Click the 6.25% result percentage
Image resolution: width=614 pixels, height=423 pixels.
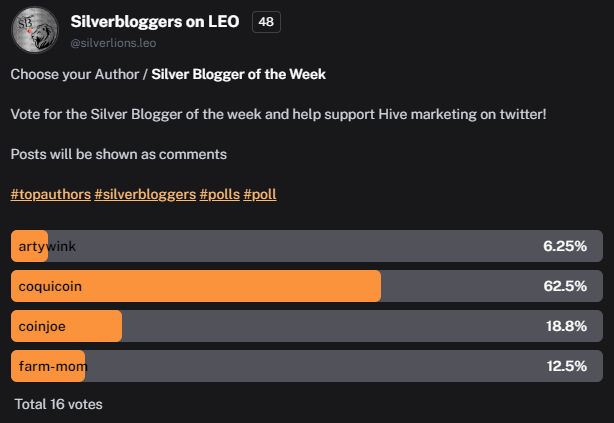tap(565, 246)
